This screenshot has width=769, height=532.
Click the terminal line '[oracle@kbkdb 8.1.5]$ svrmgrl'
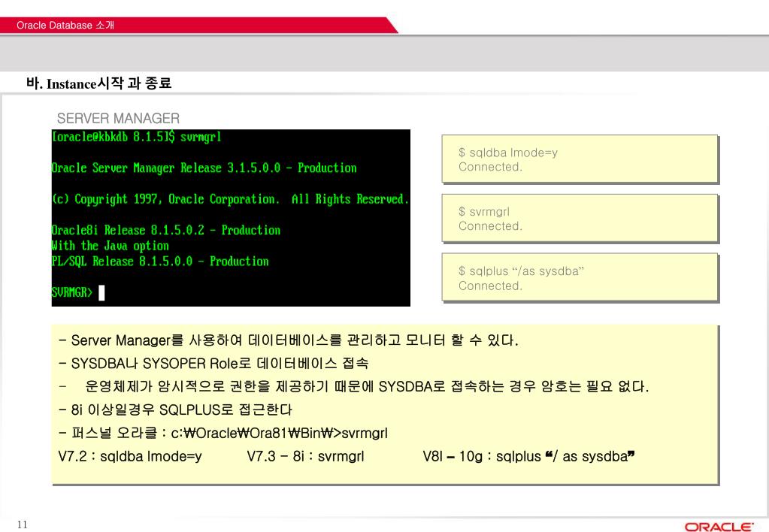(x=136, y=137)
